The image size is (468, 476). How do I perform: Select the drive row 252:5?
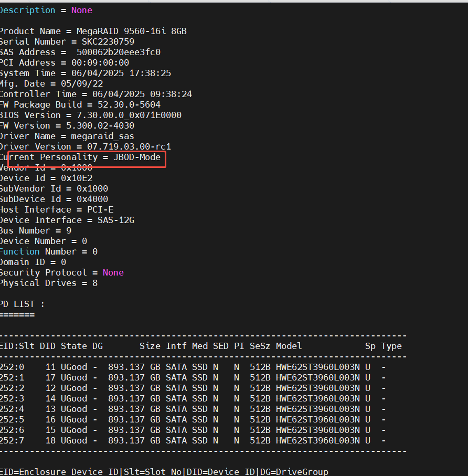[193, 419]
